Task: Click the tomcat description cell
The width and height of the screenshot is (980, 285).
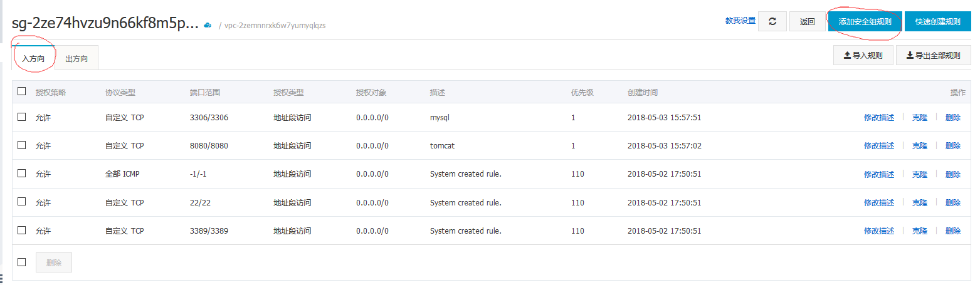Action: [x=442, y=145]
